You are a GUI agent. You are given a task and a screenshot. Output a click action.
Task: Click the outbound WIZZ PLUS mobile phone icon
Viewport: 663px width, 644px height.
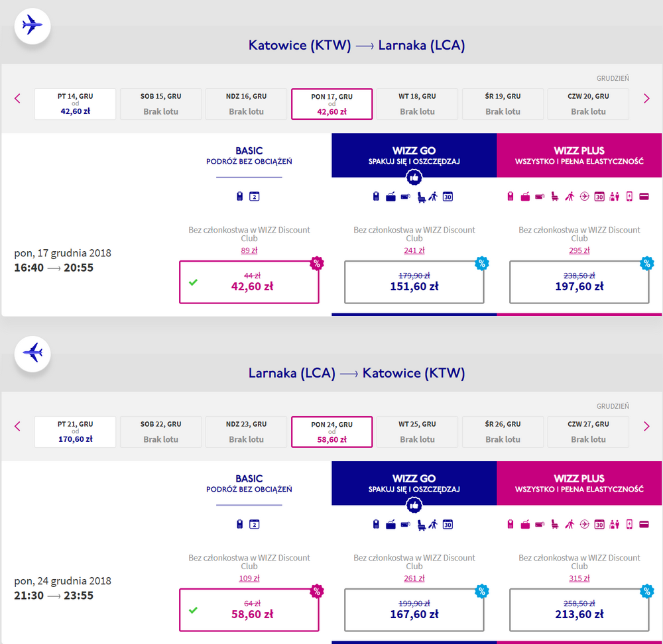[x=630, y=197]
